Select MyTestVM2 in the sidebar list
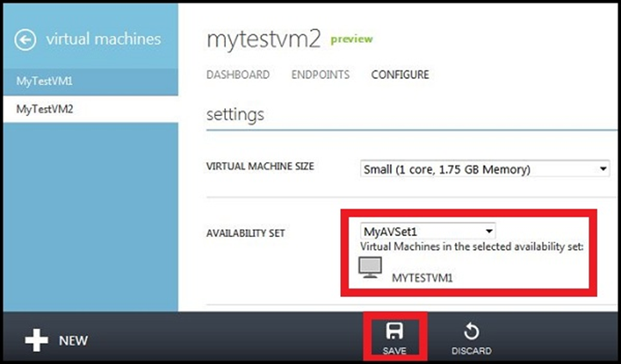The image size is (621, 364). click(x=90, y=109)
